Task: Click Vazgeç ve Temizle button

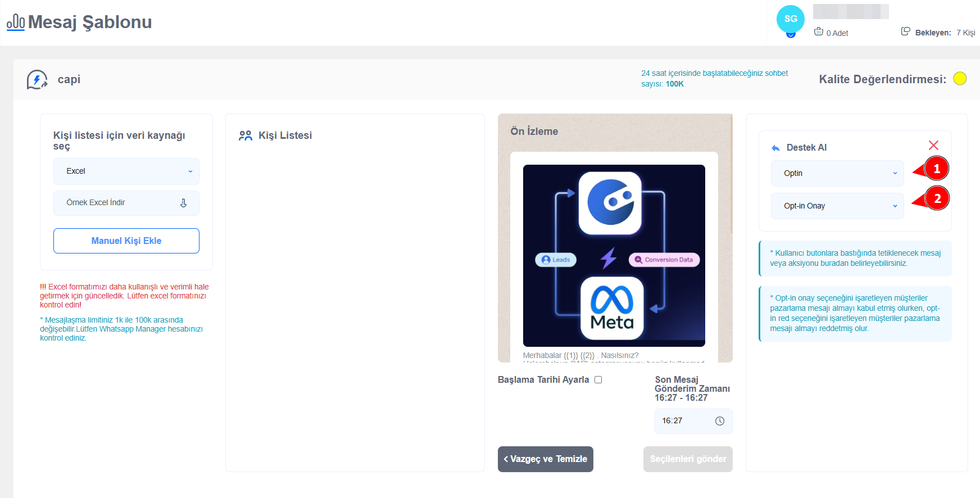Action: click(x=545, y=459)
